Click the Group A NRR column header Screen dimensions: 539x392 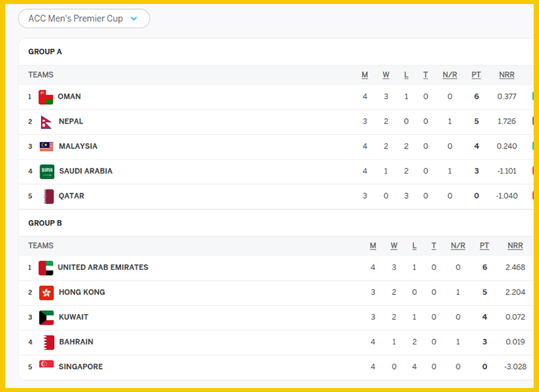507,75
